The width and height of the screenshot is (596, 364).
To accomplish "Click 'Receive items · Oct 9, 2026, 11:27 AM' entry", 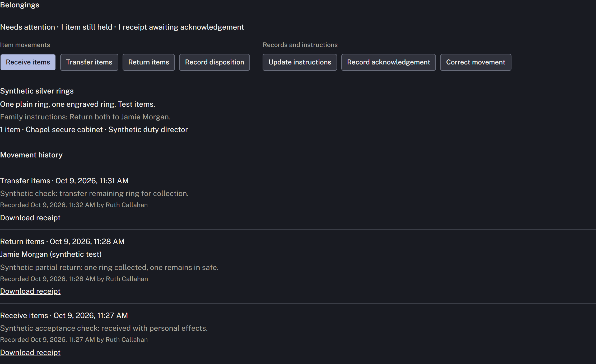I will point(64,315).
